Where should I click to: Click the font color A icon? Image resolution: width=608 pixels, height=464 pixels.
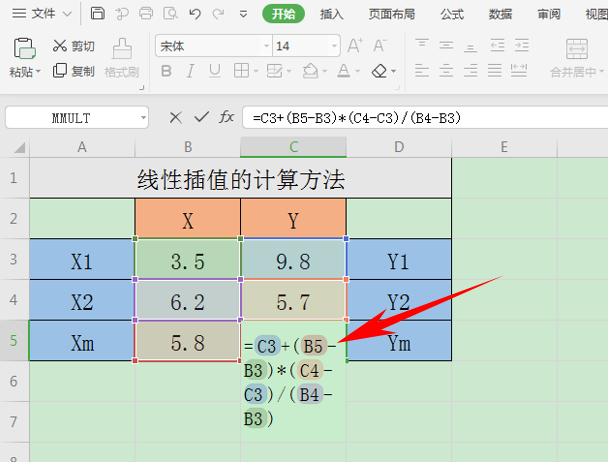click(x=344, y=71)
